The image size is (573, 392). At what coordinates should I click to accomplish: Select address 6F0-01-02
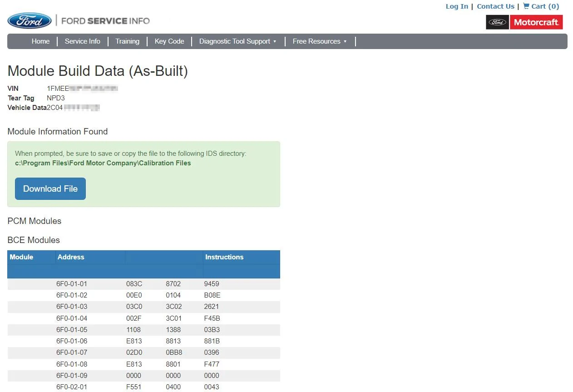coord(72,295)
